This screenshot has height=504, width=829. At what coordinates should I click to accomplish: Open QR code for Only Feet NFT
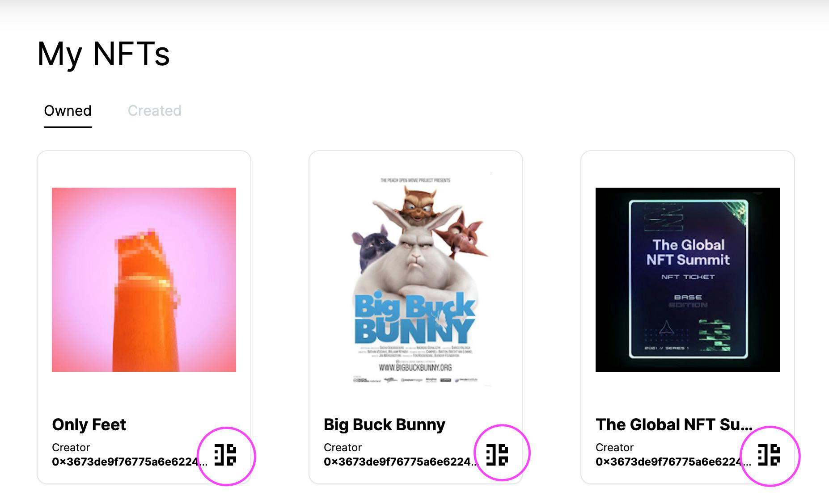tap(225, 455)
